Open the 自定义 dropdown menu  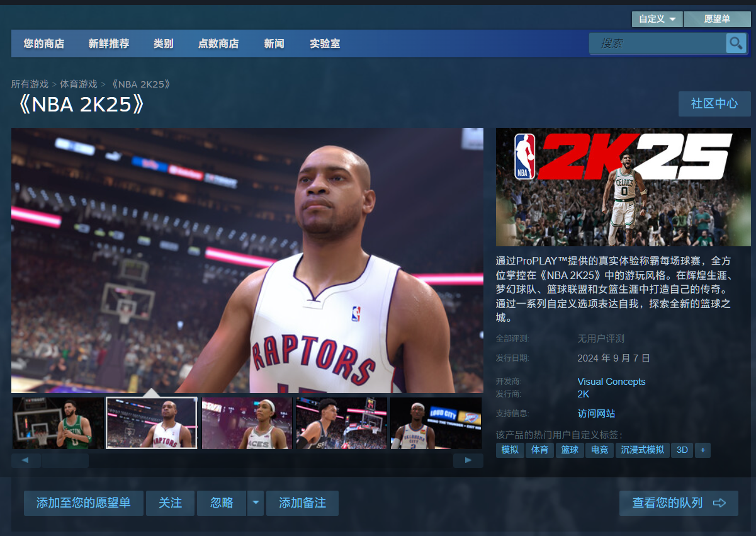click(657, 19)
